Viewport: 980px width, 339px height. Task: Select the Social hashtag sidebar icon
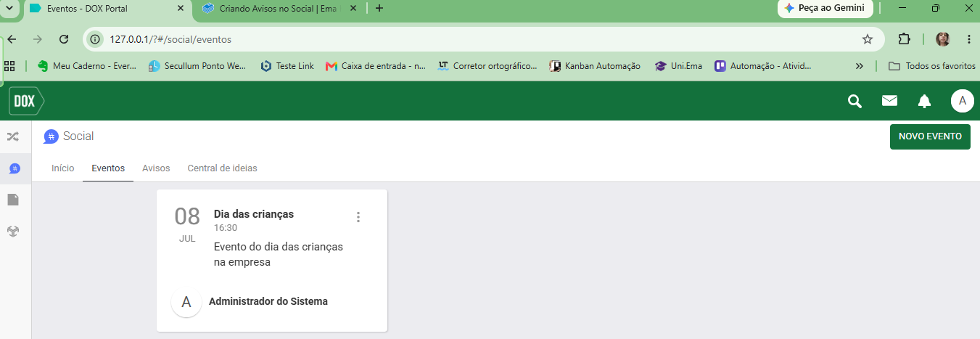coord(14,168)
